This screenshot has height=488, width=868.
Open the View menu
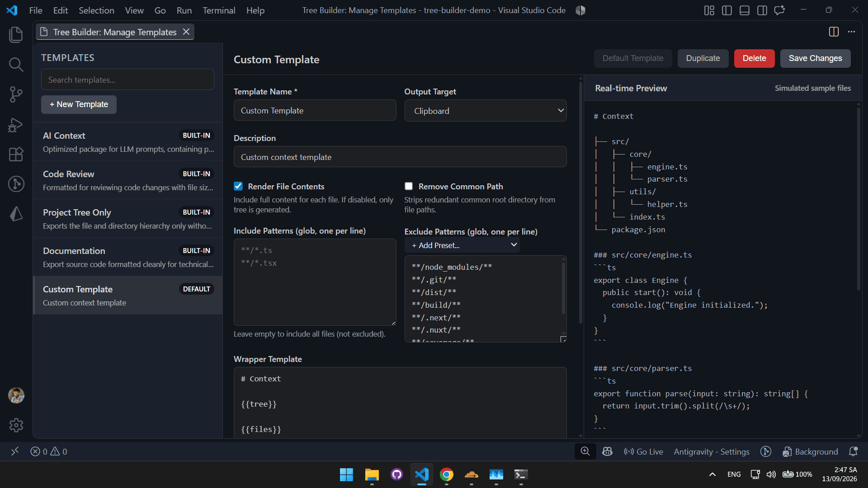[134, 10]
